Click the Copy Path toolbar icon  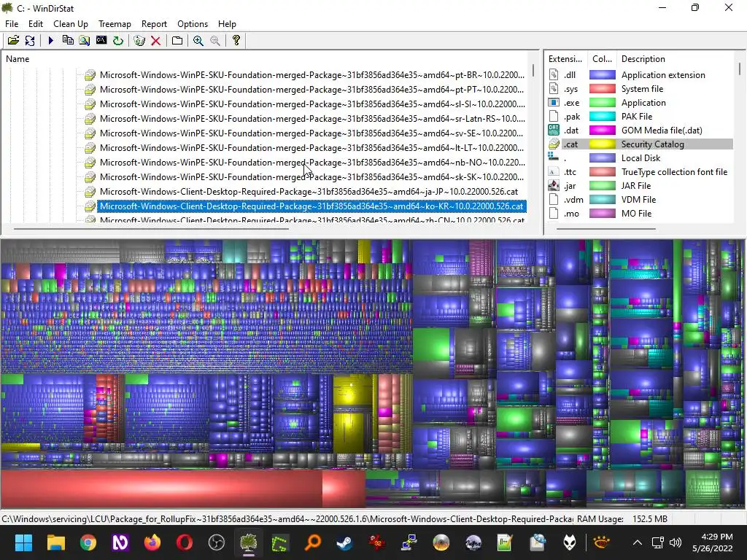tap(68, 41)
